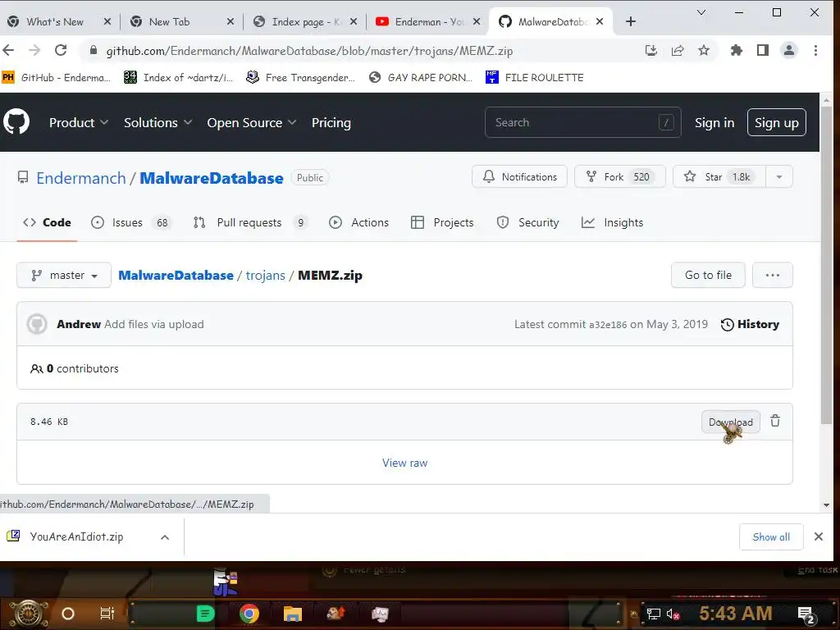The height and width of the screenshot is (630, 840).
Task: Click the View raw link
Action: (404, 463)
